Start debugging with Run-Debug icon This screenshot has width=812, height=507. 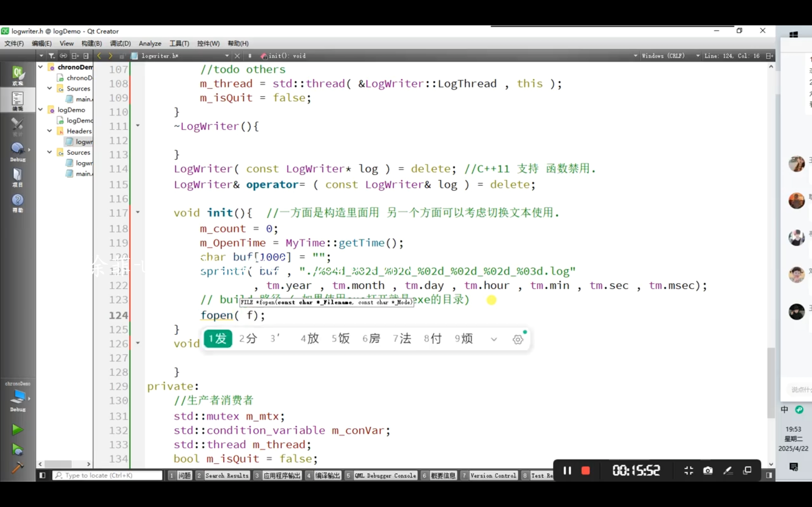17,449
